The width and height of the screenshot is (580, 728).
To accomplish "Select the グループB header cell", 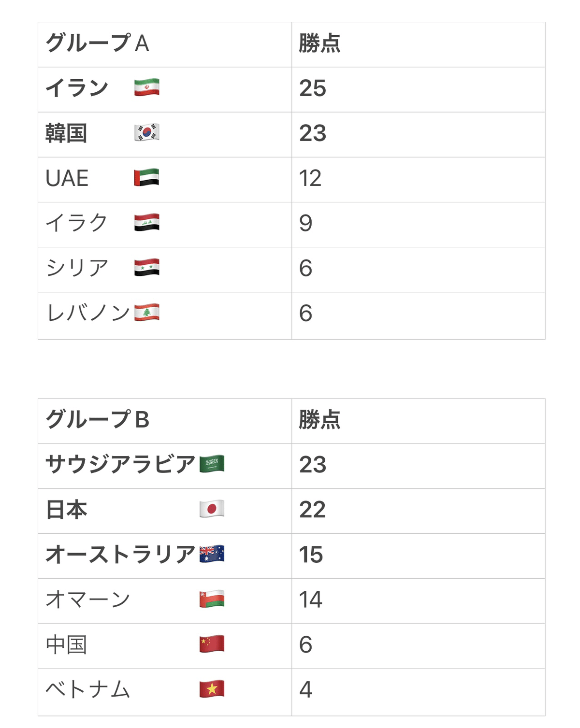I will [165, 421].
